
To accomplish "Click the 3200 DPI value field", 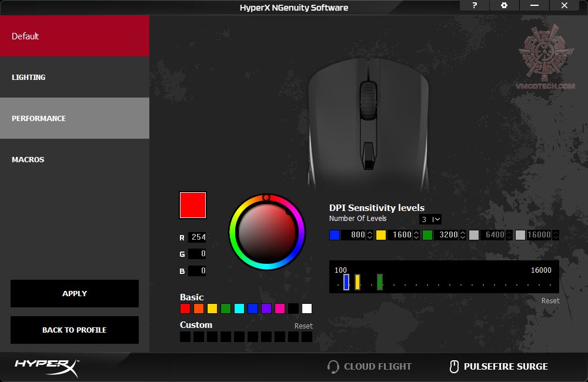I will tap(446, 234).
